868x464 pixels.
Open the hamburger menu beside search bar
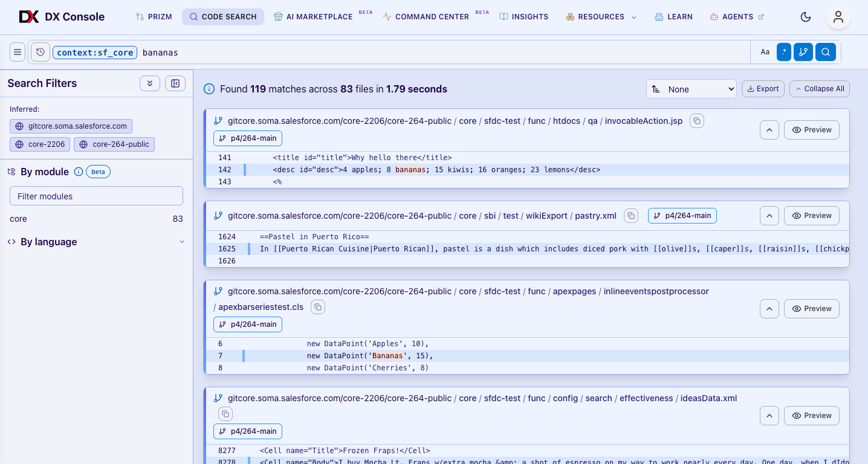[18, 52]
